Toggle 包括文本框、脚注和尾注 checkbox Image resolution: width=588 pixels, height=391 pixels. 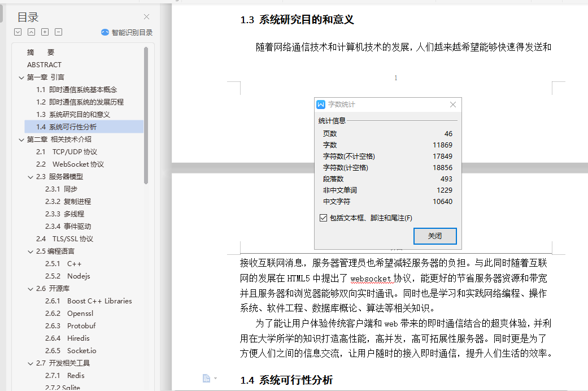point(323,218)
